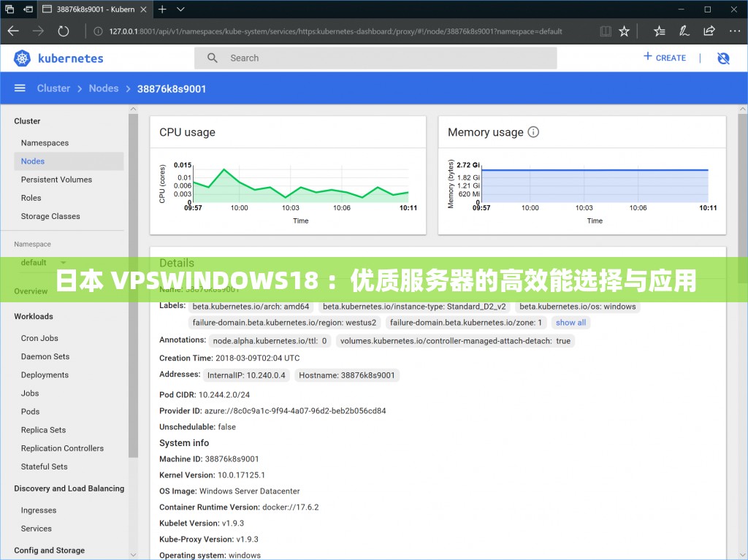Open the favorites hub icon
This screenshot has width=748, height=560.
pos(660,31)
